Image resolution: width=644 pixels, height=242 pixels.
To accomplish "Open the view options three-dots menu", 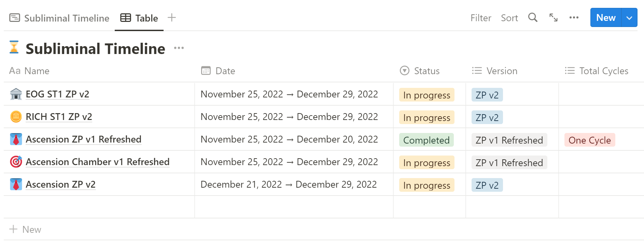I will 574,17.
